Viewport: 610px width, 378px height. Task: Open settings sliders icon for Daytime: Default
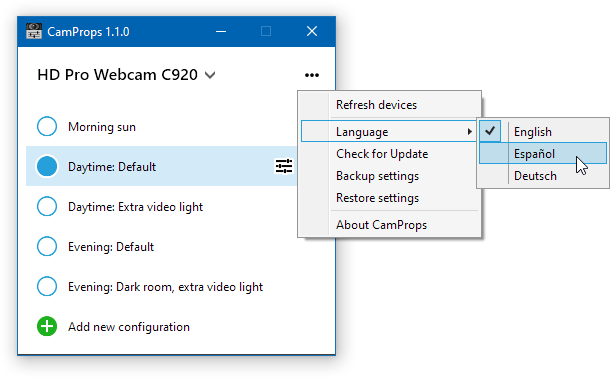284,166
